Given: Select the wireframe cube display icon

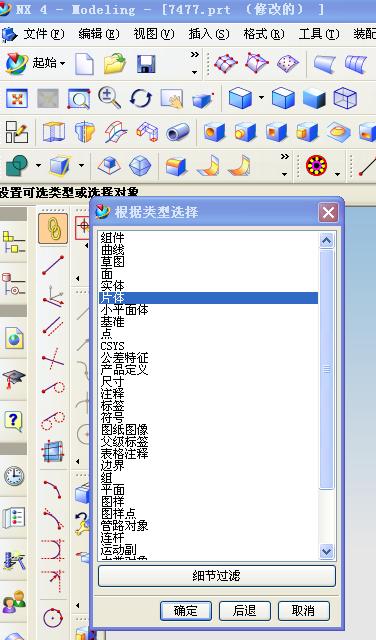Looking at the screenshot, I should coord(345,98).
